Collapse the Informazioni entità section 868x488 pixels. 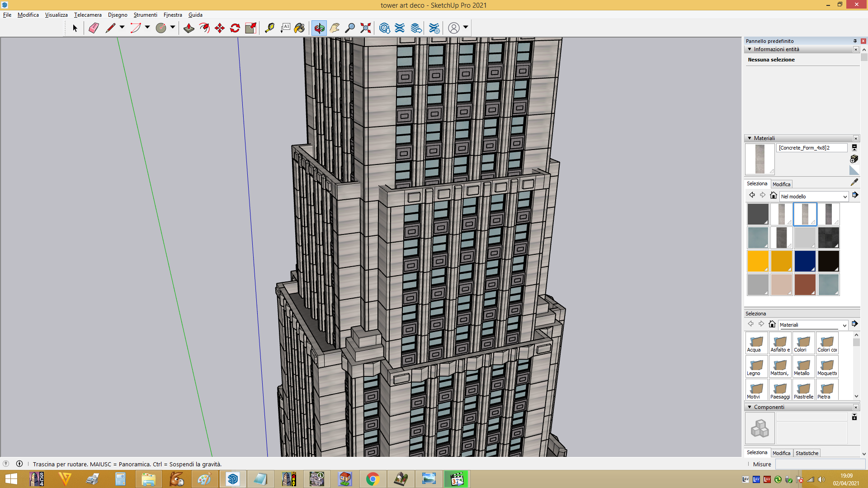(x=750, y=49)
